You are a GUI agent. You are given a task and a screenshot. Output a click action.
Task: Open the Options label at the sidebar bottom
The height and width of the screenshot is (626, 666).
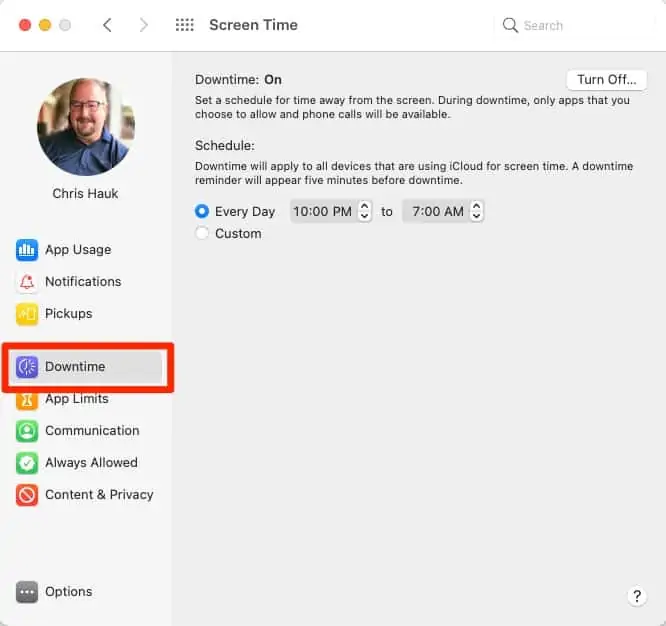69,592
